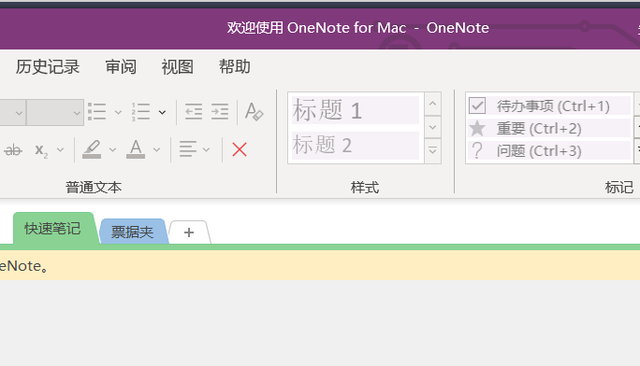Open the 帮助 ribbon tab

[x=234, y=67]
